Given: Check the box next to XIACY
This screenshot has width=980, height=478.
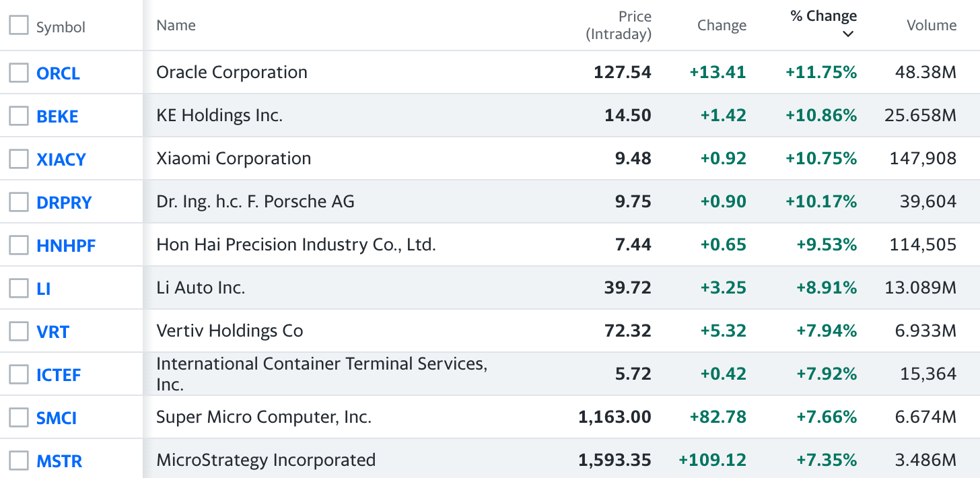Looking at the screenshot, I should 19,159.
